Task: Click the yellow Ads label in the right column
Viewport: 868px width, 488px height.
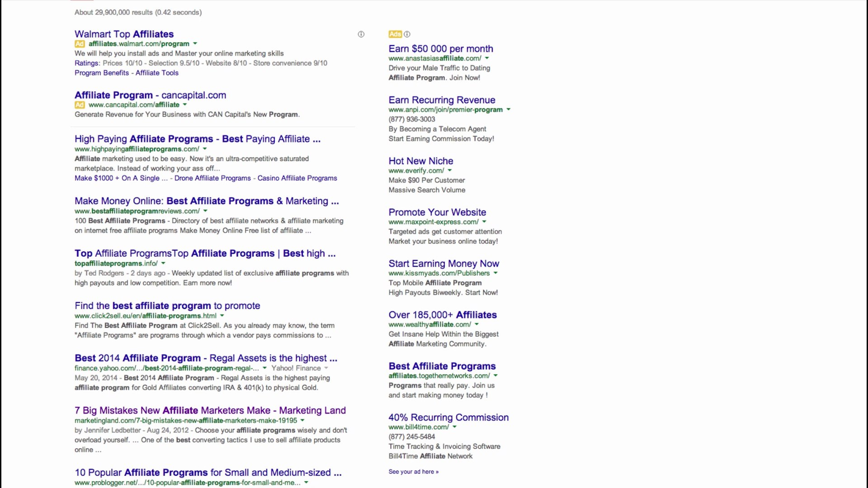Action: tap(395, 34)
